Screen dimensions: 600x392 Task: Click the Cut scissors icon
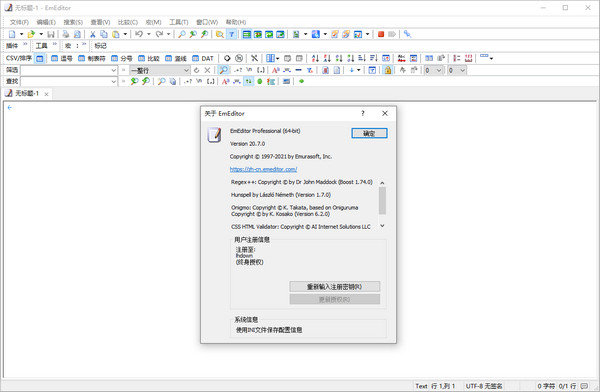click(92, 34)
